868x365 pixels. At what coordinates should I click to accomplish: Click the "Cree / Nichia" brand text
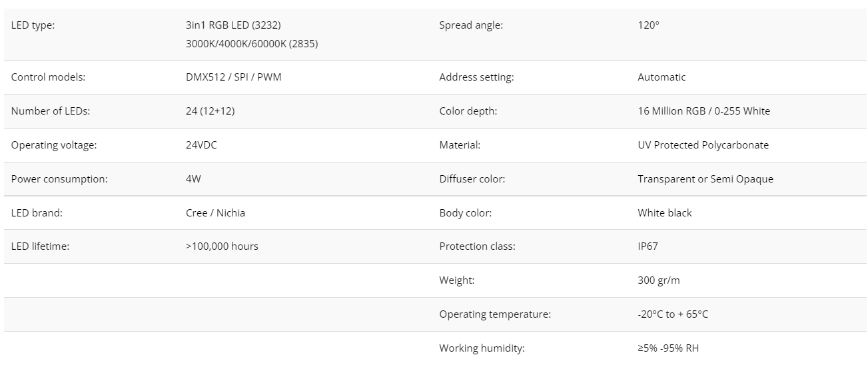click(x=215, y=213)
